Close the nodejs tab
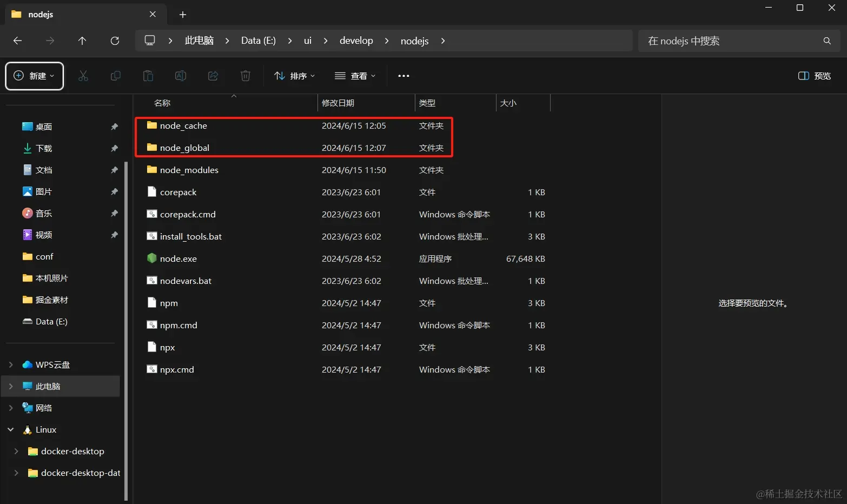 coord(153,14)
